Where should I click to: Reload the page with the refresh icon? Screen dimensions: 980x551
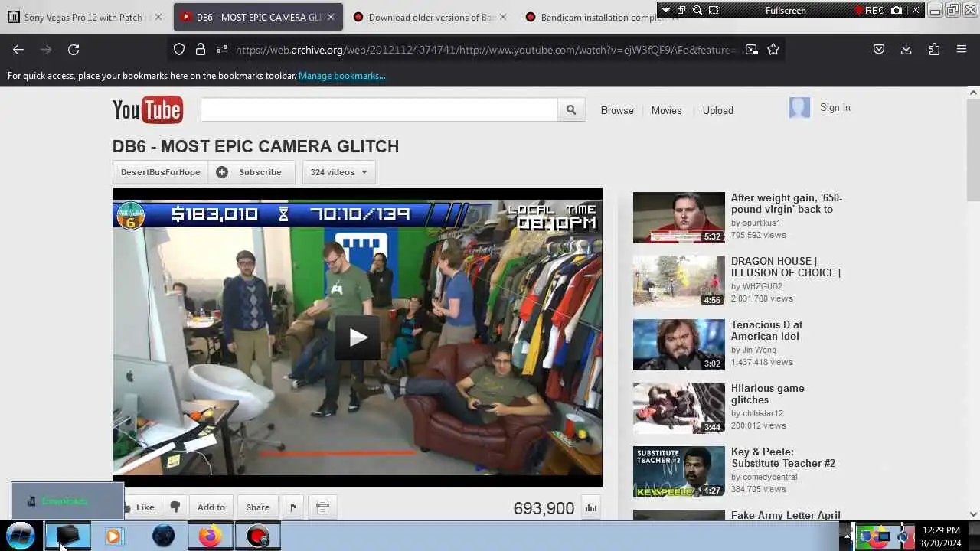click(73, 49)
